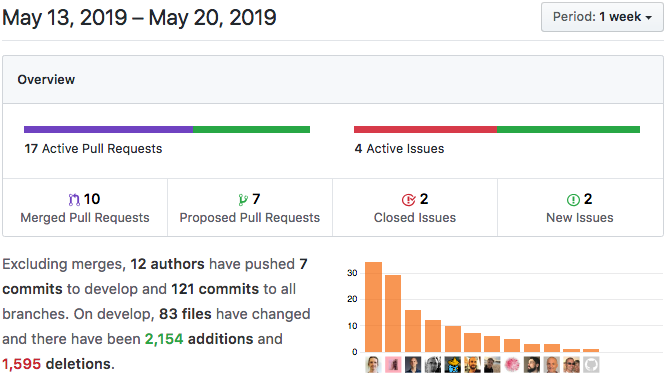Click the second orange commit bar
This screenshot has width=664, height=376.
click(x=393, y=313)
